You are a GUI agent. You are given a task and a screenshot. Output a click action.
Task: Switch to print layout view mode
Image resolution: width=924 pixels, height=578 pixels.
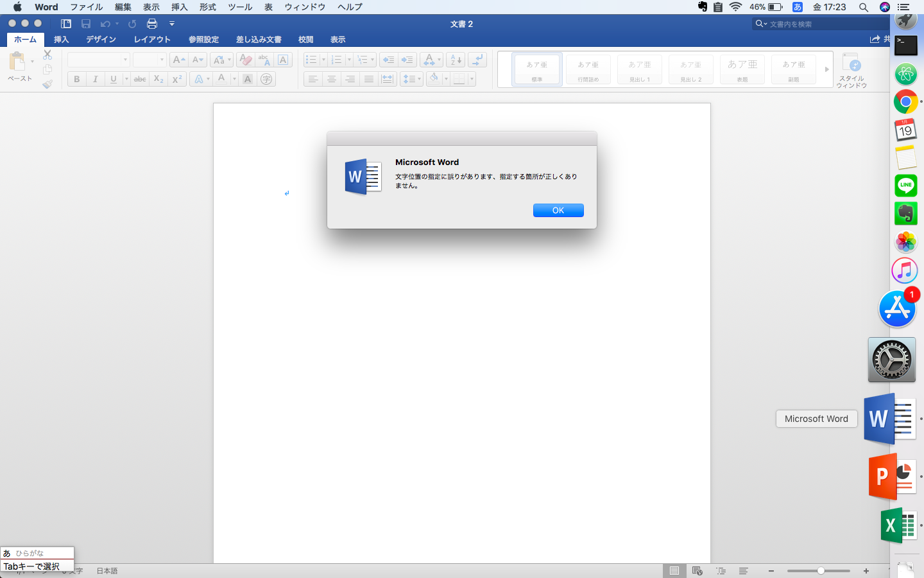pyautogui.click(x=674, y=570)
